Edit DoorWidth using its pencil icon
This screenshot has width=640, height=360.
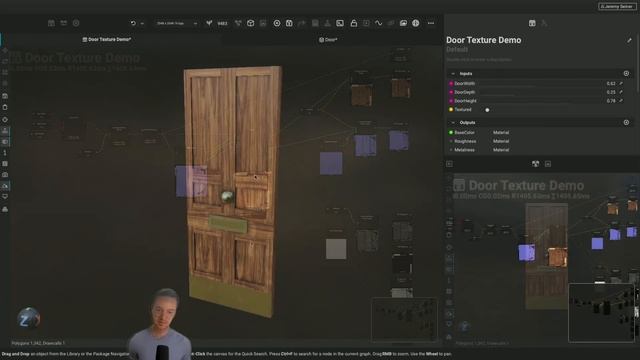[x=621, y=83]
